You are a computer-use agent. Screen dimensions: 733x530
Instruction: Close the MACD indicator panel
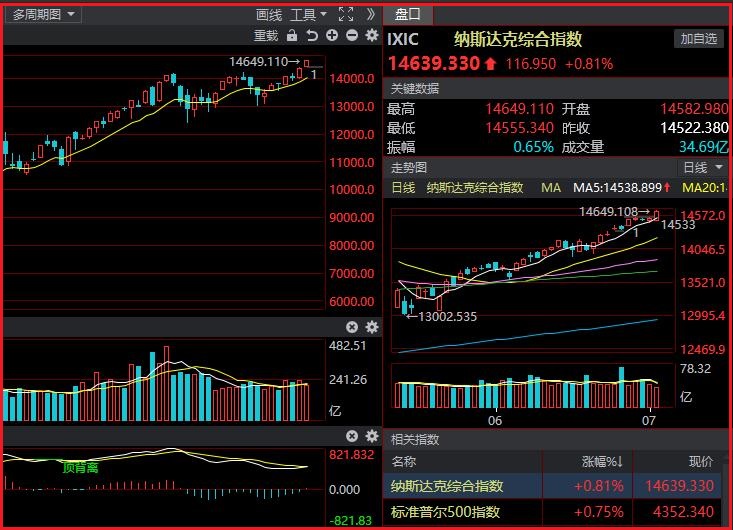click(x=352, y=437)
